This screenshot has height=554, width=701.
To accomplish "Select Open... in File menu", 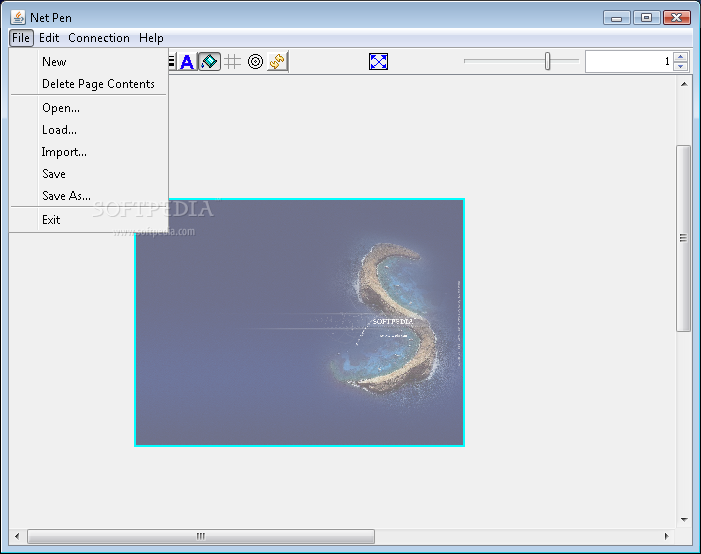I will [89, 108].
